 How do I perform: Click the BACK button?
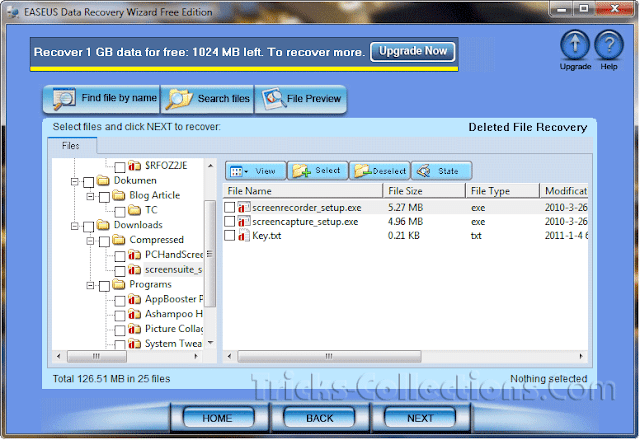click(x=320, y=418)
